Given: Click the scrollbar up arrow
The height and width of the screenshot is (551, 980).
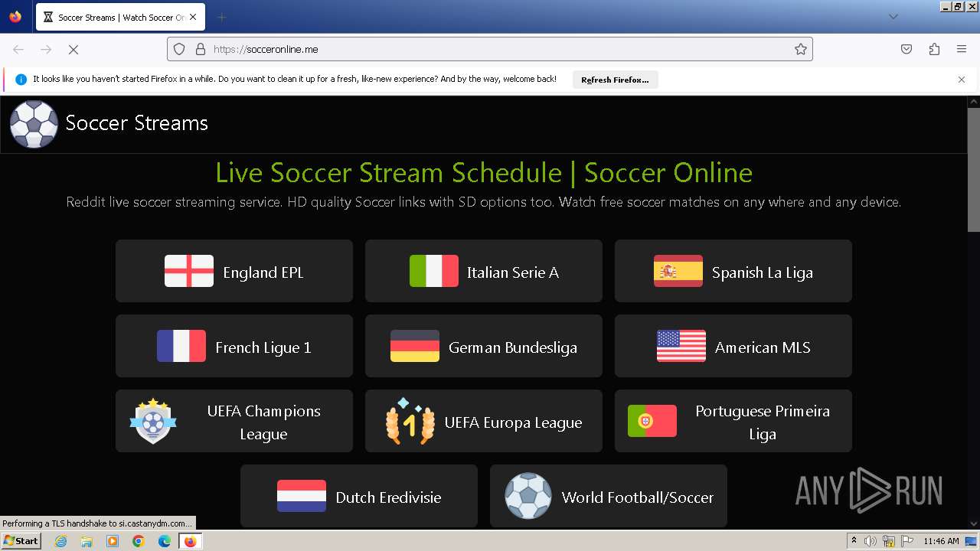Looking at the screenshot, I should click(974, 101).
